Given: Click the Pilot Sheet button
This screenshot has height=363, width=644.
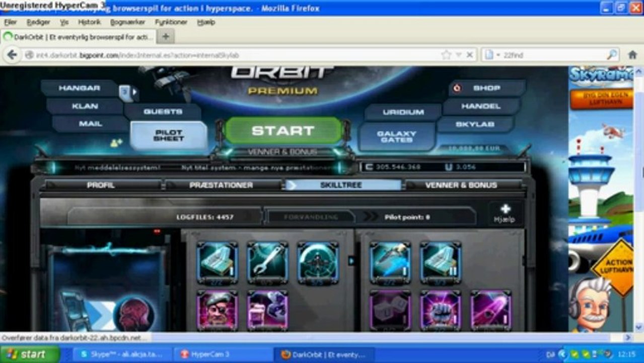Looking at the screenshot, I should point(169,136).
